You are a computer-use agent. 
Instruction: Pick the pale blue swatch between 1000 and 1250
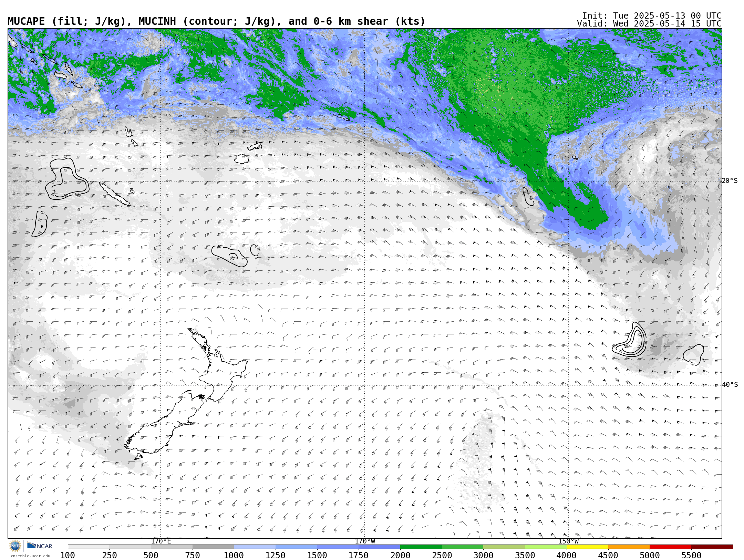tap(255, 547)
